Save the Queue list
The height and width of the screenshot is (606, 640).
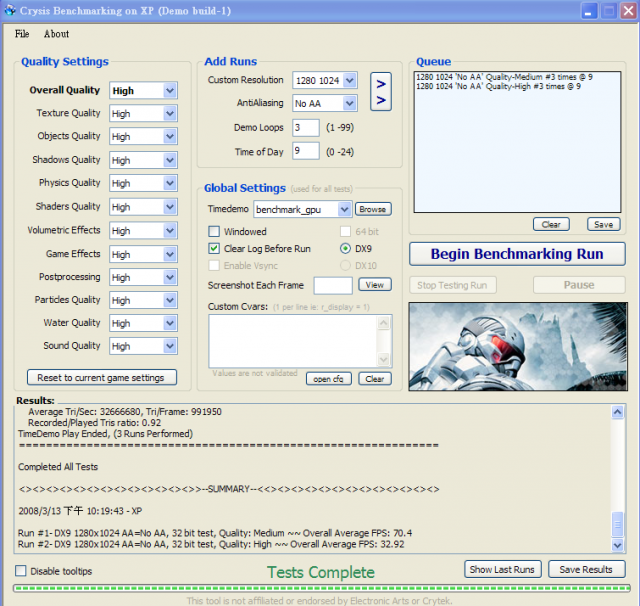(x=604, y=224)
